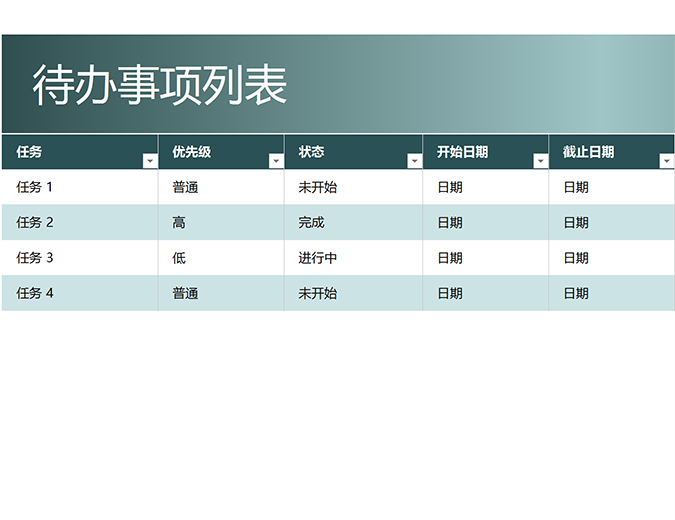
Task: Click the 状态 header cell
Action: tap(353, 152)
